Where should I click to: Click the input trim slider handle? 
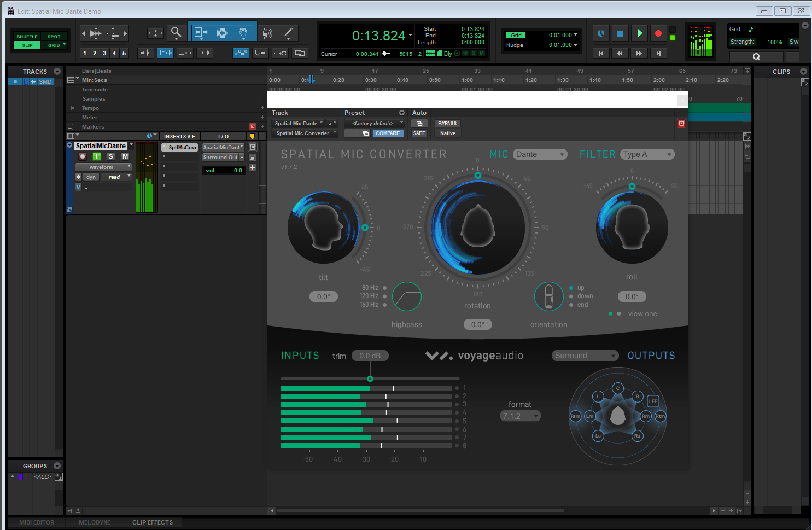(x=370, y=378)
